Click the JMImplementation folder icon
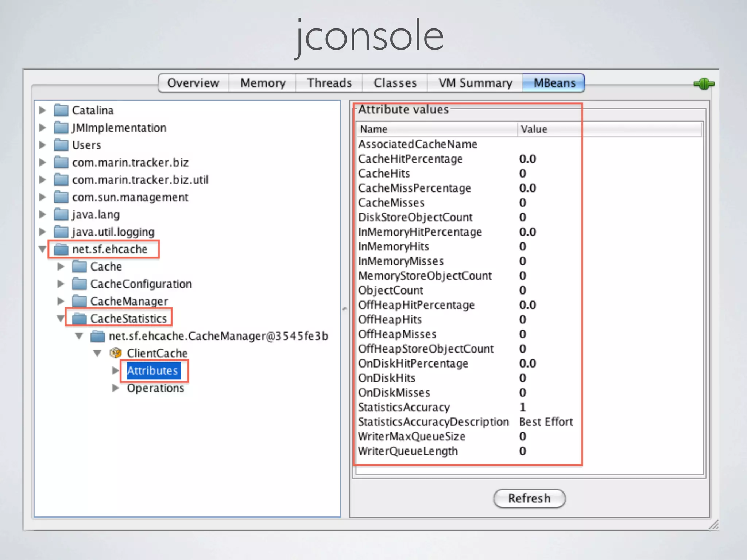The width and height of the screenshot is (747, 560). 61,128
